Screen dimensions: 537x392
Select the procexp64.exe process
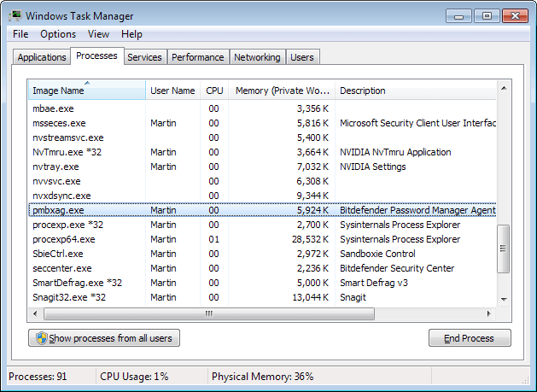tap(262, 239)
